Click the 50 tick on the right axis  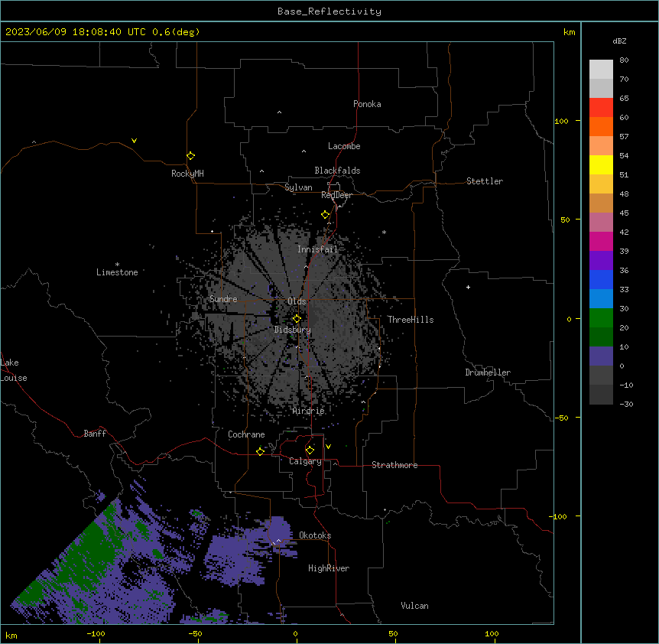pyautogui.click(x=565, y=220)
